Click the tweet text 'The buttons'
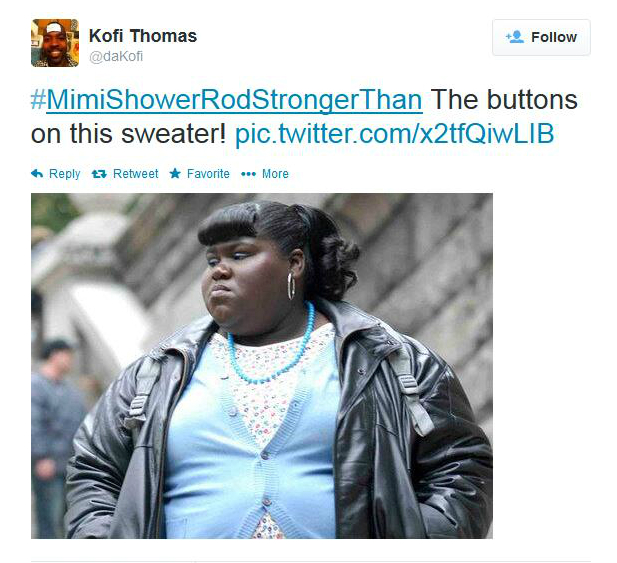This screenshot has width=617, height=563. [x=504, y=100]
